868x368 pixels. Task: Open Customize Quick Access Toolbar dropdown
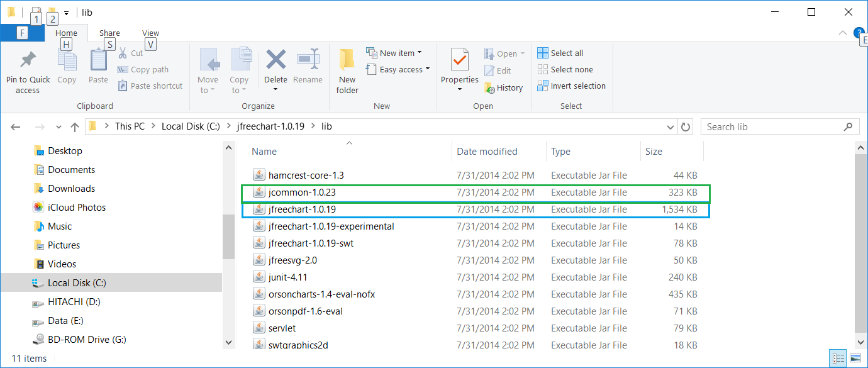click(x=66, y=13)
